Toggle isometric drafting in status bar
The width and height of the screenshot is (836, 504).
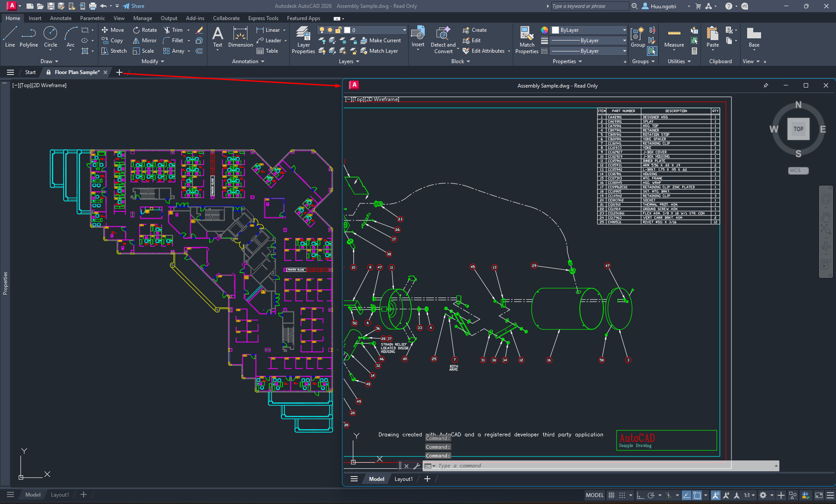[668, 495]
